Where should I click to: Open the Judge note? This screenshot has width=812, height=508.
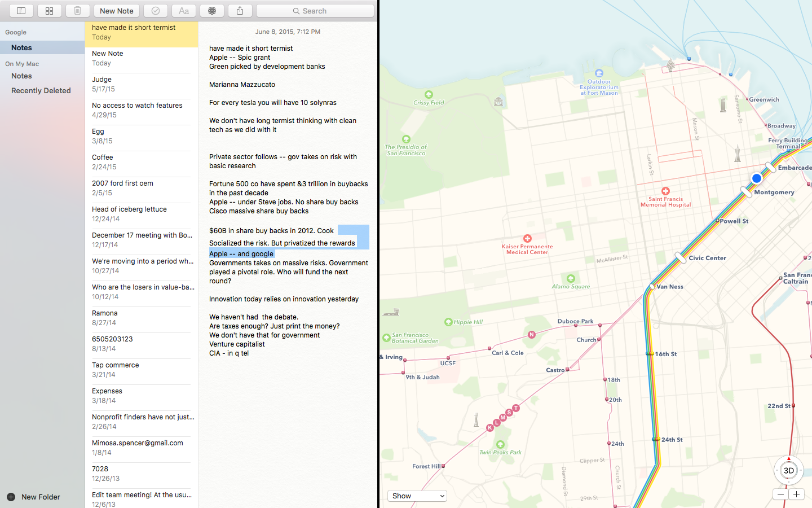[x=142, y=86]
